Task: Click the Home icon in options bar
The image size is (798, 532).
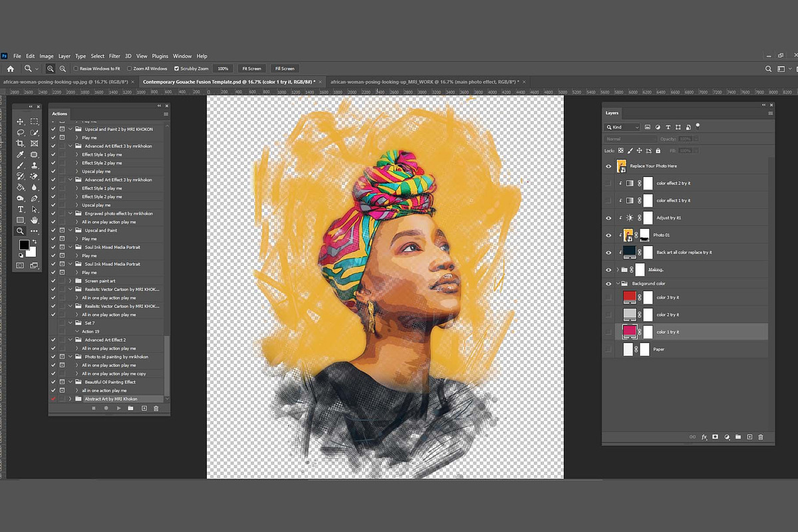Action: point(10,68)
